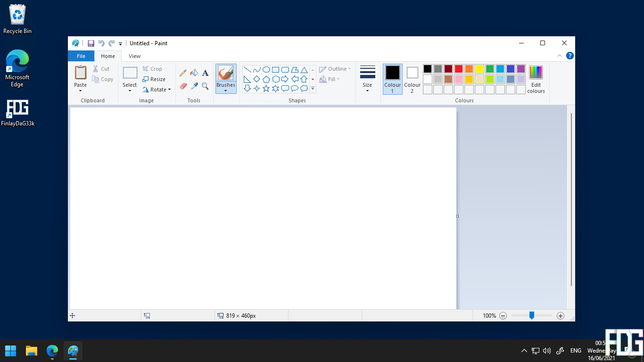This screenshot has height=362, width=644.
Task: Select the Text tool
Action: click(x=205, y=73)
